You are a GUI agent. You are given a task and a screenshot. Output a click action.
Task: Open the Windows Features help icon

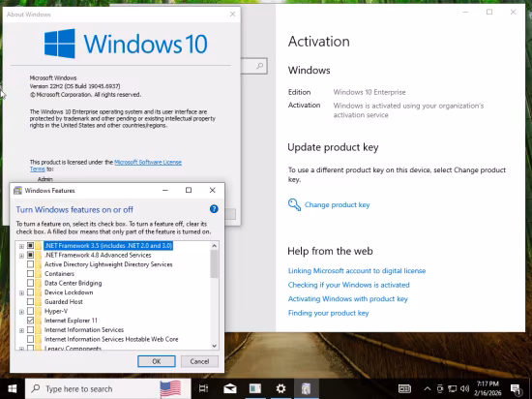point(214,209)
